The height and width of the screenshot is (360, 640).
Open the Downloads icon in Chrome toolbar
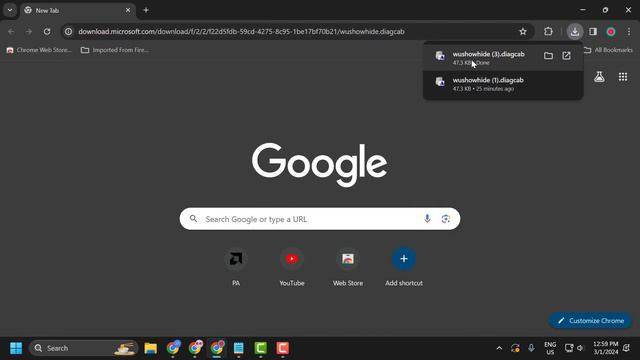(575, 31)
